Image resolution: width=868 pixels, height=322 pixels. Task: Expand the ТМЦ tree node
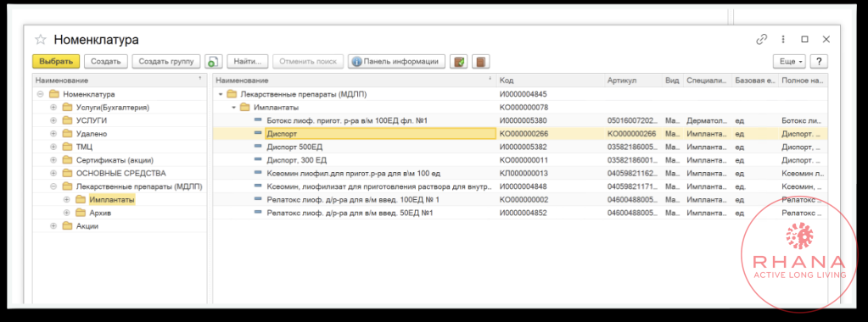[53, 147]
